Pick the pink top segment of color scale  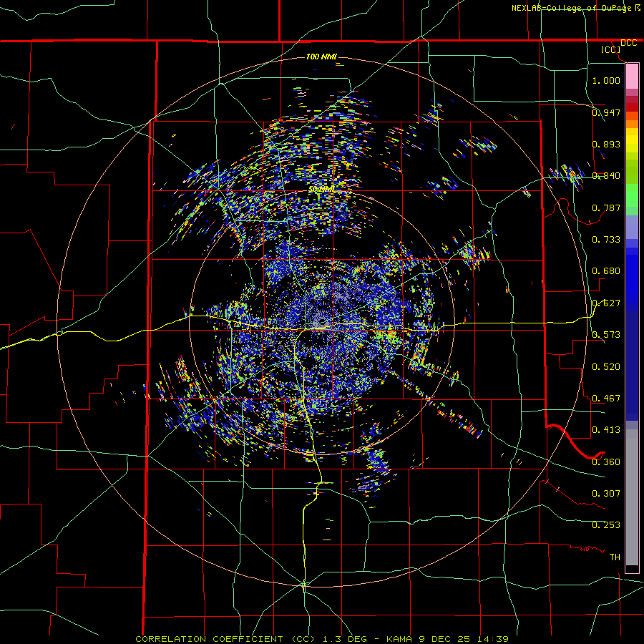(632, 77)
